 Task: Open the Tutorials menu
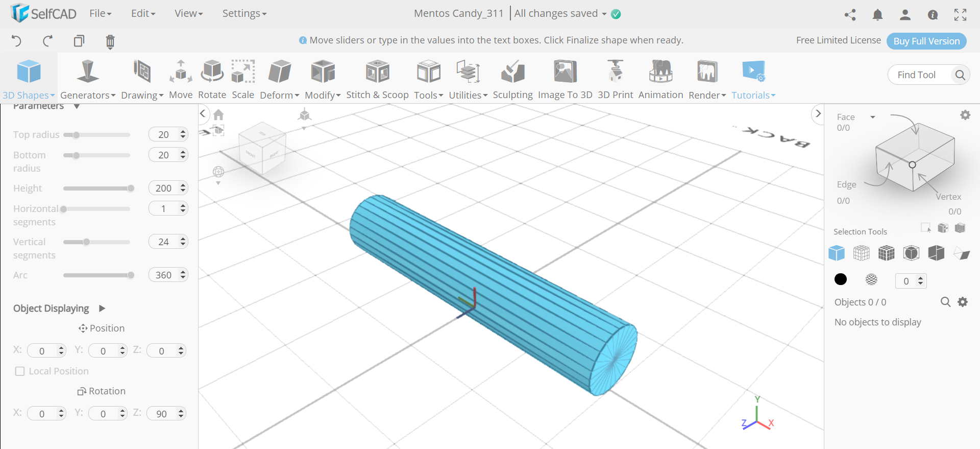(753, 79)
